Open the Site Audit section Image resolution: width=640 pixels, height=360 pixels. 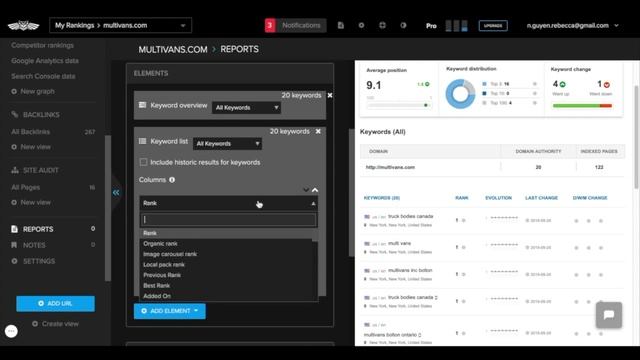coord(35,170)
